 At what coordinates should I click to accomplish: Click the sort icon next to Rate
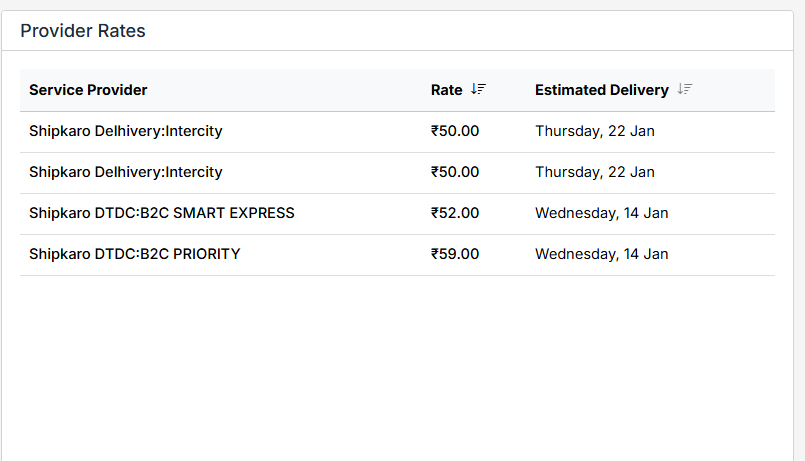pyautogui.click(x=478, y=89)
